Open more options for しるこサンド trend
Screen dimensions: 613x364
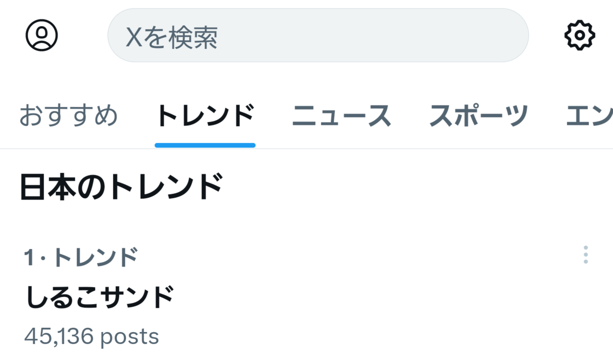click(585, 255)
